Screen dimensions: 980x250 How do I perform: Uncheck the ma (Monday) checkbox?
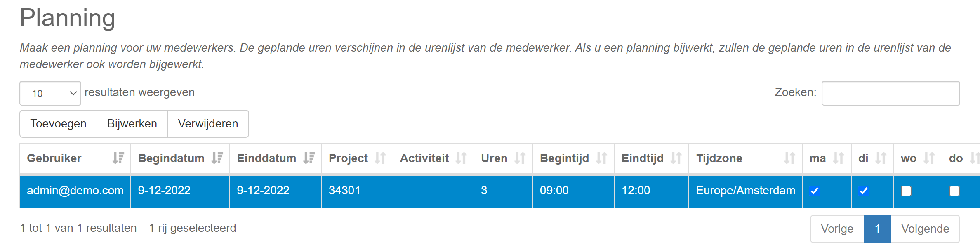coord(815,191)
